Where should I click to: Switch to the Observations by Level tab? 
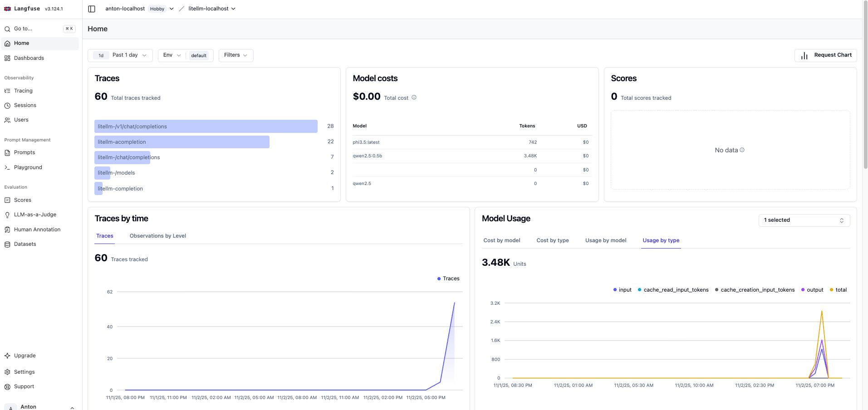(x=157, y=236)
